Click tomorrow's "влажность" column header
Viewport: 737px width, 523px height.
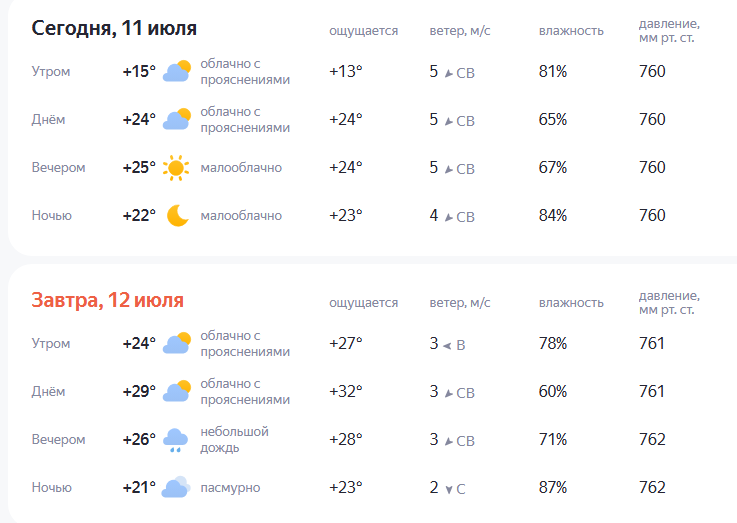571,303
